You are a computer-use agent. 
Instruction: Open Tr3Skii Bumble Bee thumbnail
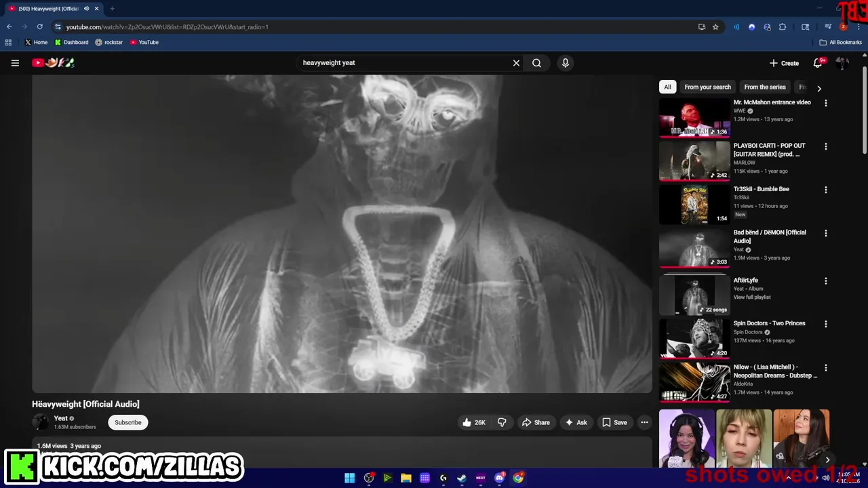(694, 204)
